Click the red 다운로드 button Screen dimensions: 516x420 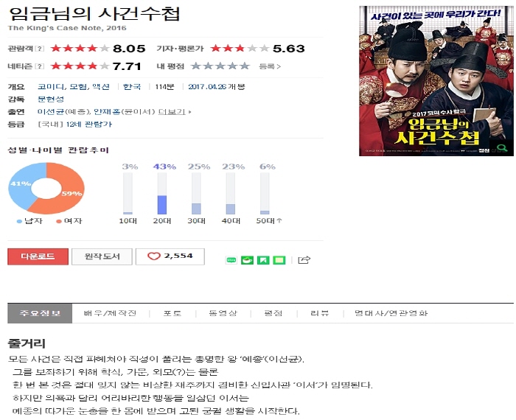click(38, 256)
